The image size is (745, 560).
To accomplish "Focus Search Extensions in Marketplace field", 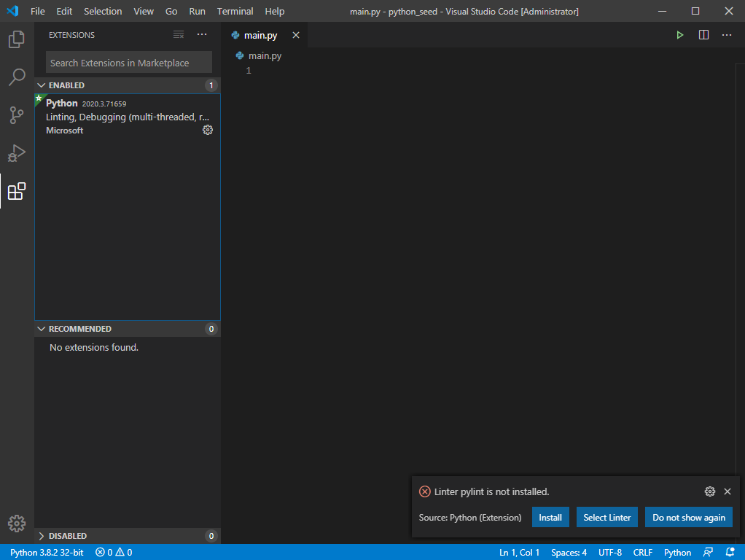I will (129, 63).
